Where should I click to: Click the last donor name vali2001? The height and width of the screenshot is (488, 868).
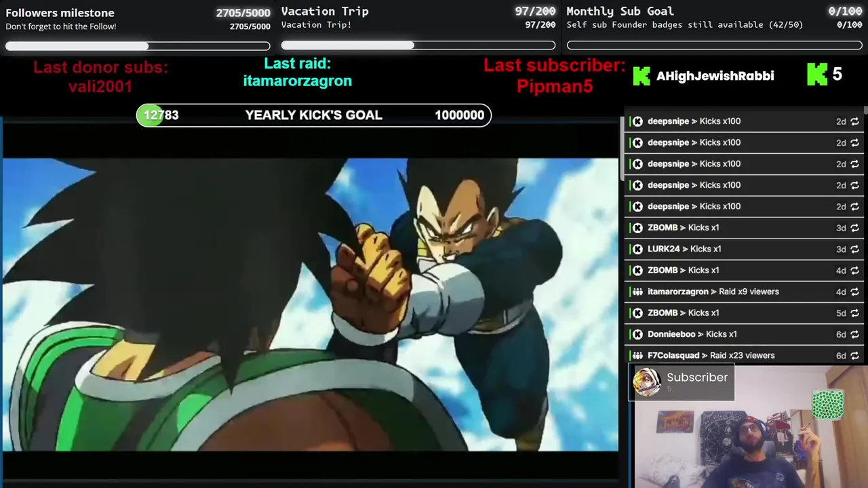click(100, 87)
